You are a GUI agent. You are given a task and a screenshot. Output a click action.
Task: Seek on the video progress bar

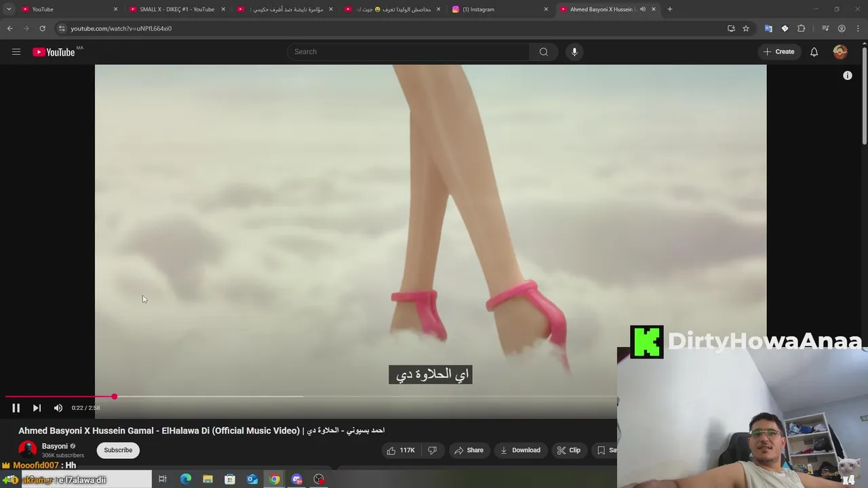(x=312, y=396)
